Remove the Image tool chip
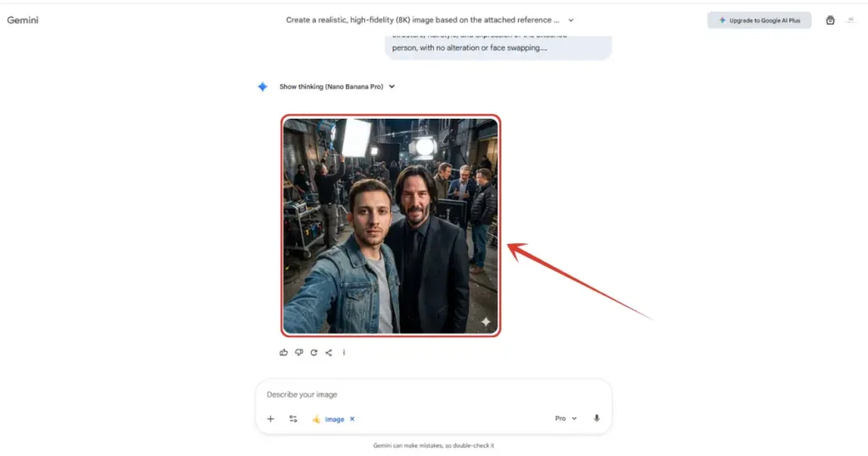Viewport: 868px width, 456px height. (352, 419)
